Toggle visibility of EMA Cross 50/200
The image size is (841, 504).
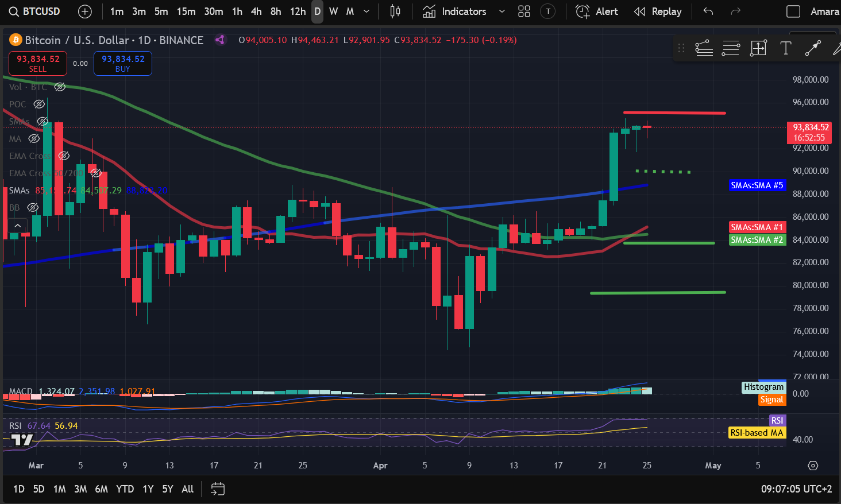[96, 173]
